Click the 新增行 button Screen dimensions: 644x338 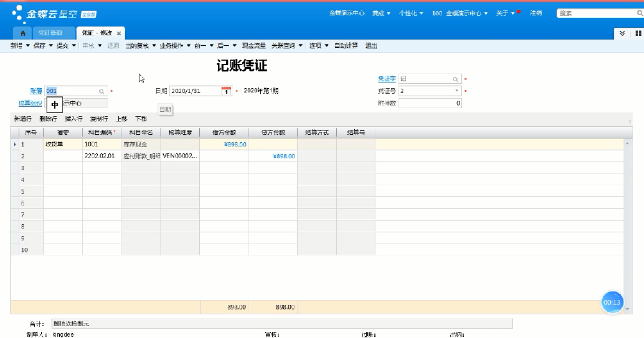click(23, 119)
